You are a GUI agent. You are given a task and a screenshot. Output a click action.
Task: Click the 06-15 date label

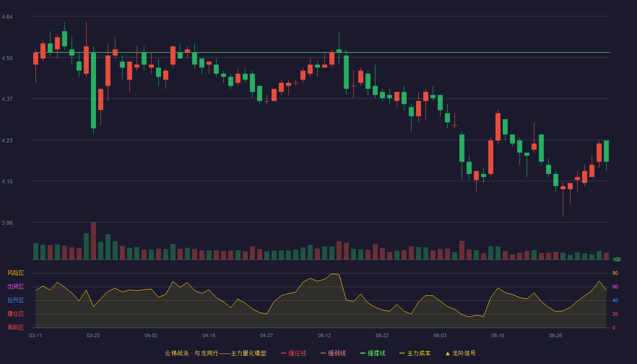coord(498,335)
